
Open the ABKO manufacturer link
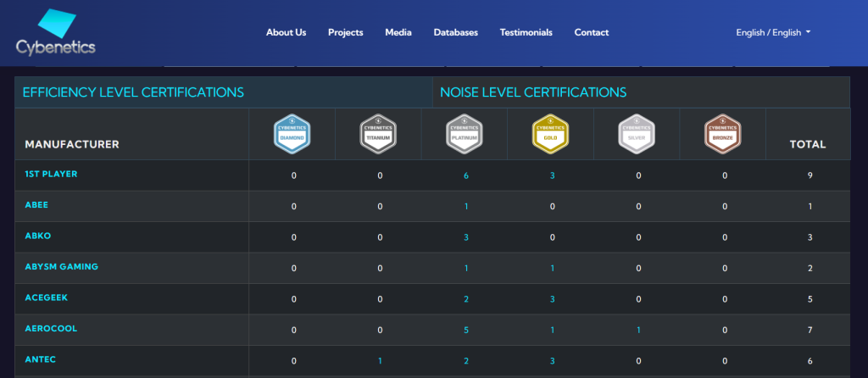click(x=37, y=236)
